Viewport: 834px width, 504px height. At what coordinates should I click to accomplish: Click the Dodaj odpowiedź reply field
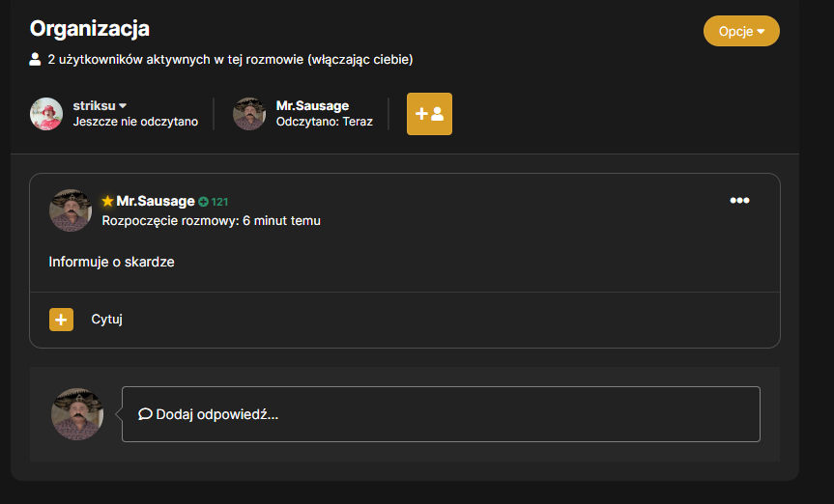[441, 414]
